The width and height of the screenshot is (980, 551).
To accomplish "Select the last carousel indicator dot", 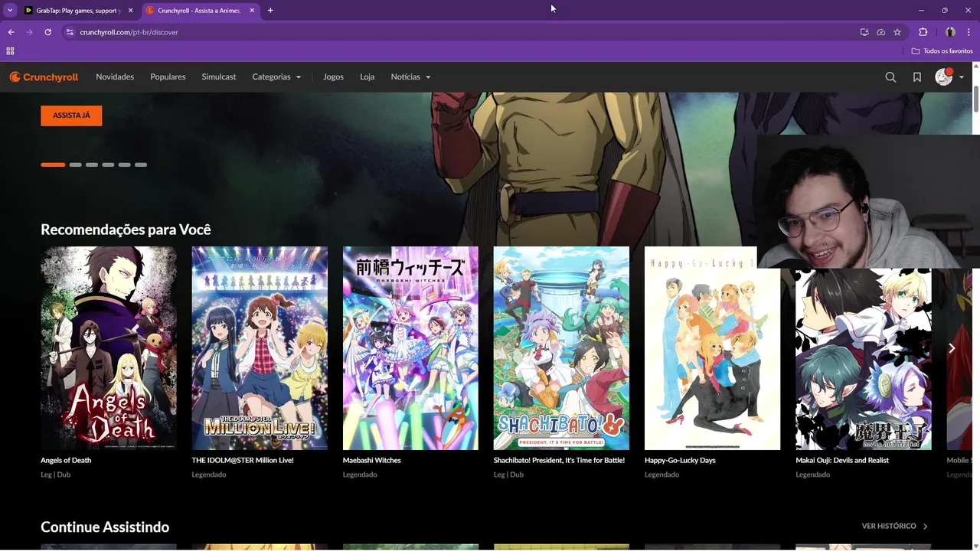I will [141, 165].
